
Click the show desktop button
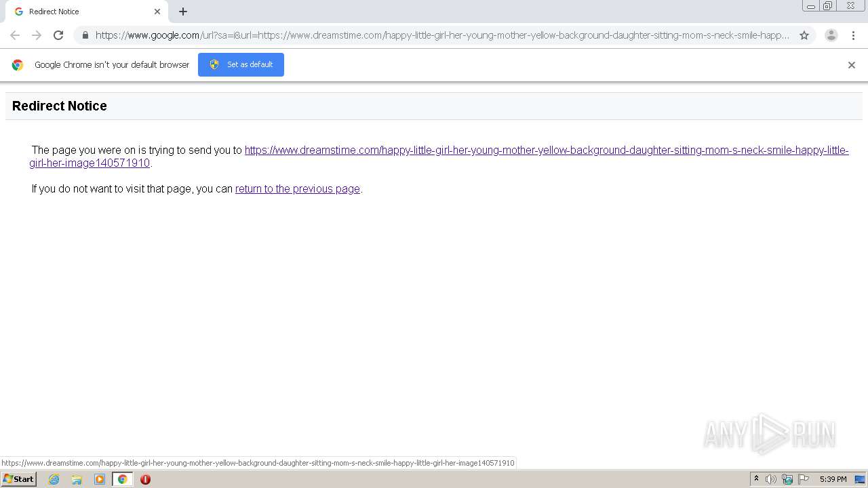[861, 479]
